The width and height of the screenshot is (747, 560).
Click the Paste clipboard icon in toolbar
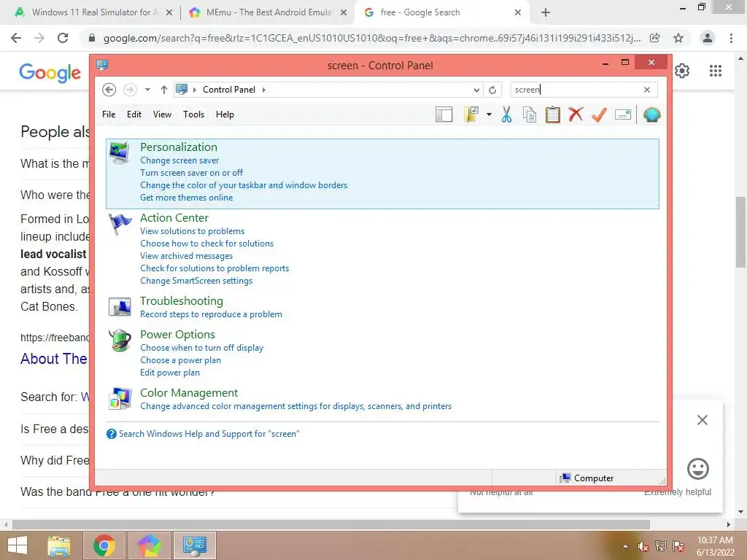click(553, 114)
